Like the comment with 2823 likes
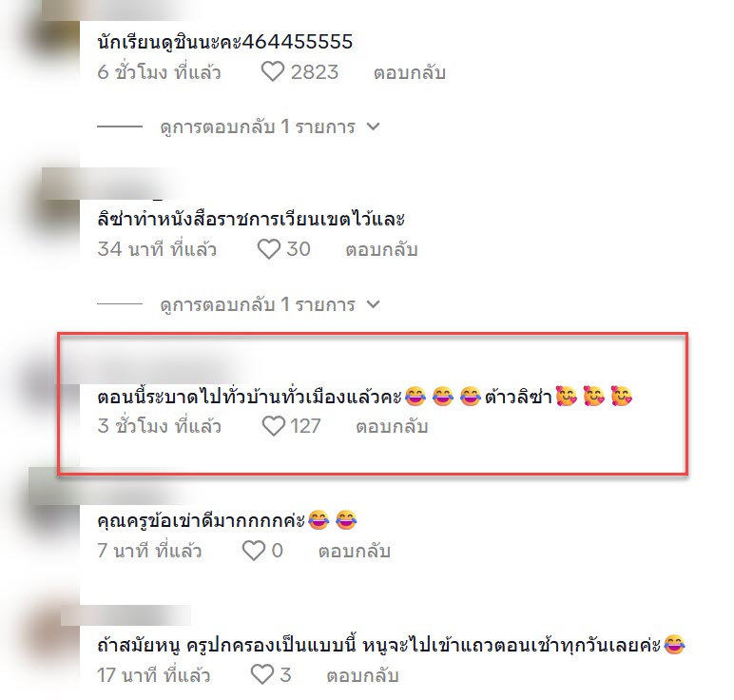734x700 pixels. coord(272,72)
